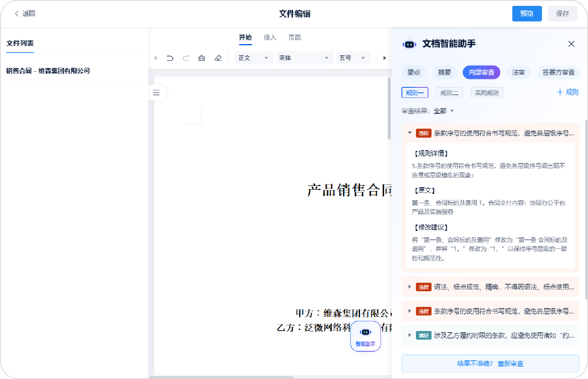Click the document vertical scrollbar
The width and height of the screenshot is (588, 379).
(389, 109)
